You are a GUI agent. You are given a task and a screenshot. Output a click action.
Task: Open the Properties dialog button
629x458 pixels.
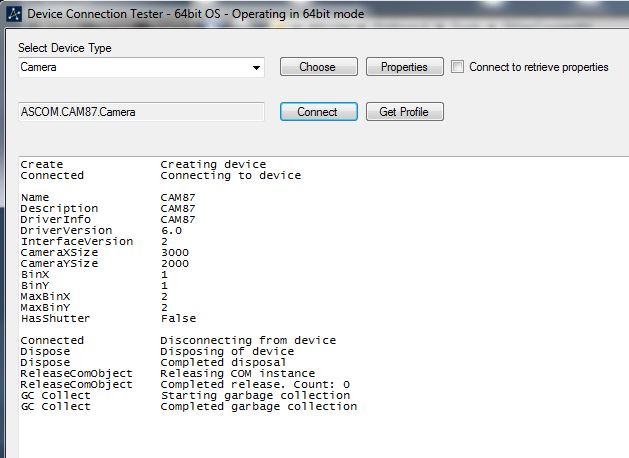click(404, 67)
